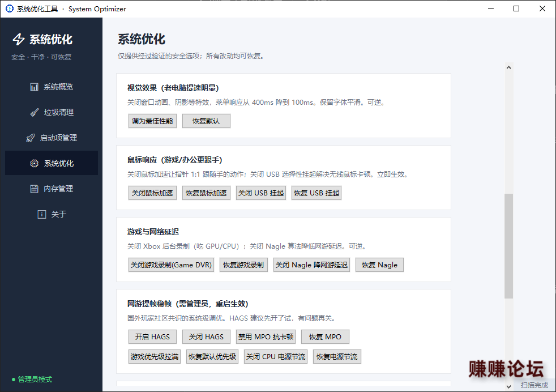Click the broom icon for 垃圾清理
Screen dimensions: 556x392
pos(35,113)
